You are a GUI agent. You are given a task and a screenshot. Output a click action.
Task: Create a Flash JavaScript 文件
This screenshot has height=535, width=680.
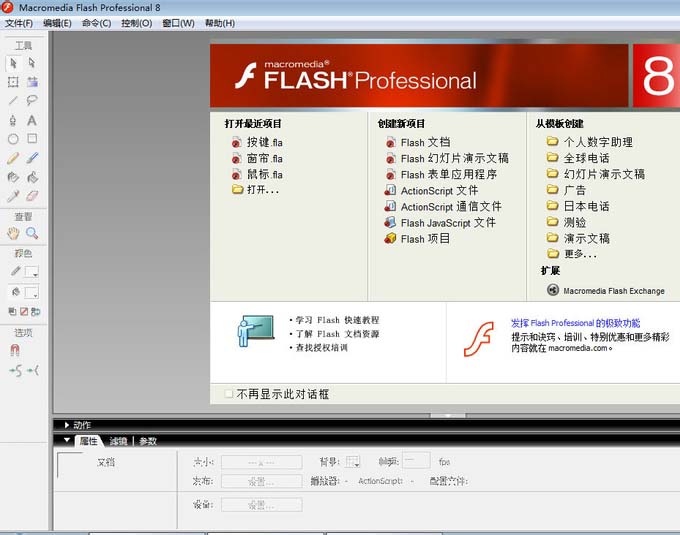tap(440, 223)
